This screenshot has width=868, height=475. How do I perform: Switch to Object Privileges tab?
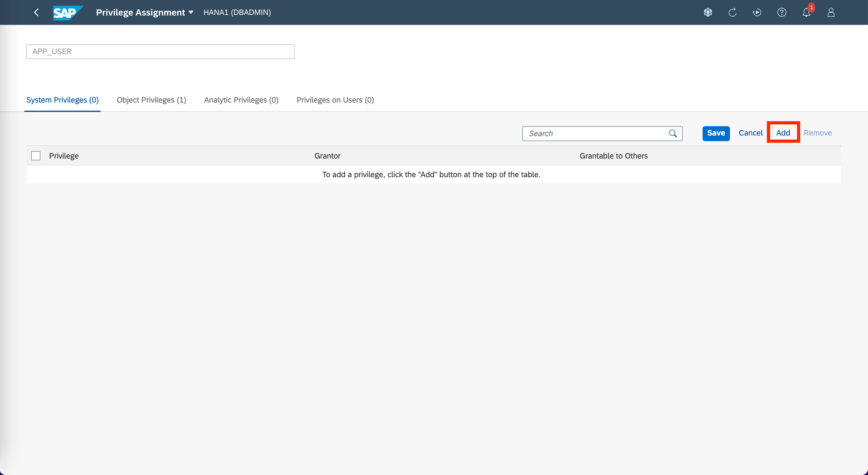(x=151, y=100)
